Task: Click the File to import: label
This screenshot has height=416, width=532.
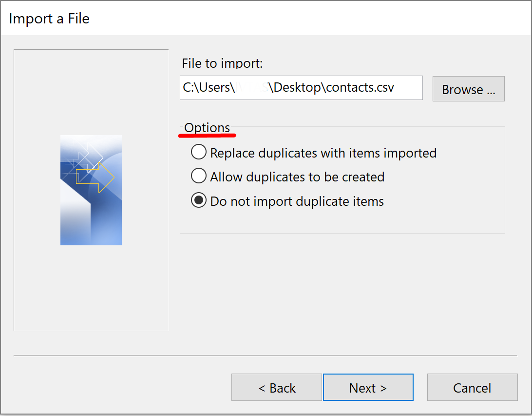Action: coord(222,63)
